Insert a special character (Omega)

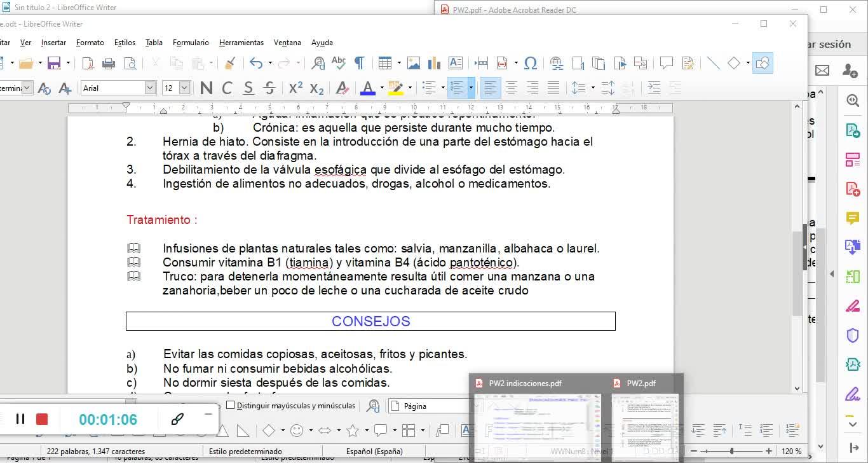tap(531, 63)
